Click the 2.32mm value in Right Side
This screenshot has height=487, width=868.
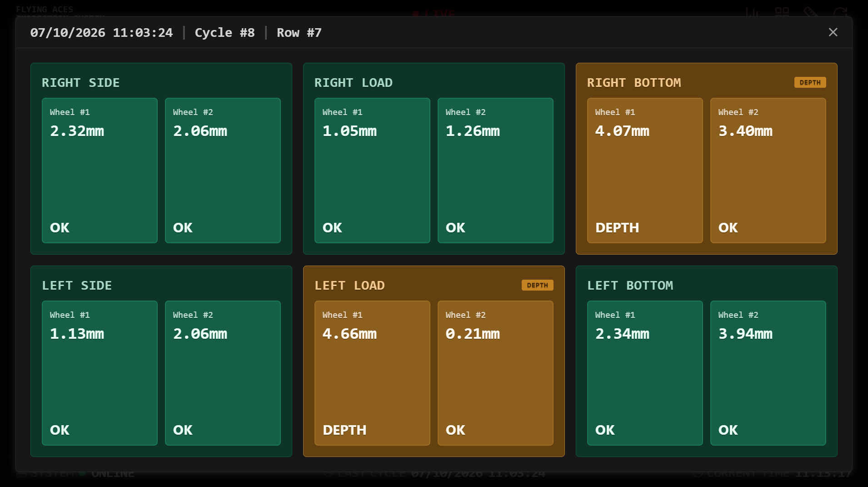pyautogui.click(x=77, y=131)
